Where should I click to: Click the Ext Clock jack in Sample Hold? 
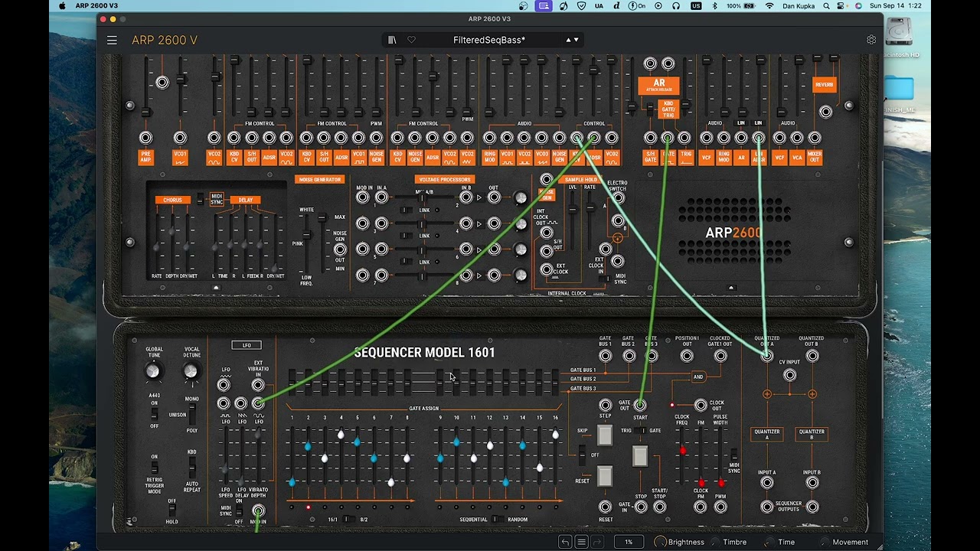click(x=546, y=269)
